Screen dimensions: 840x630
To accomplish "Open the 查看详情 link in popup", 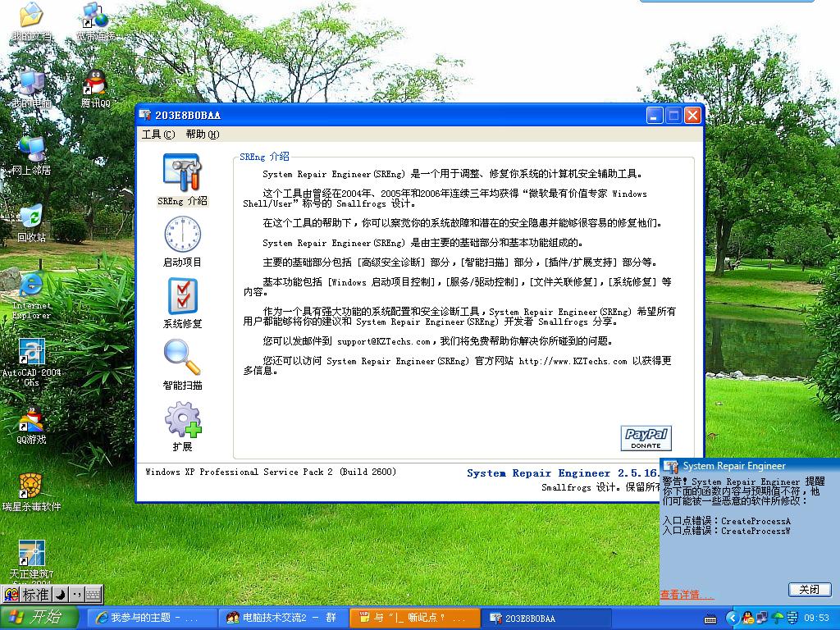I will [x=687, y=595].
